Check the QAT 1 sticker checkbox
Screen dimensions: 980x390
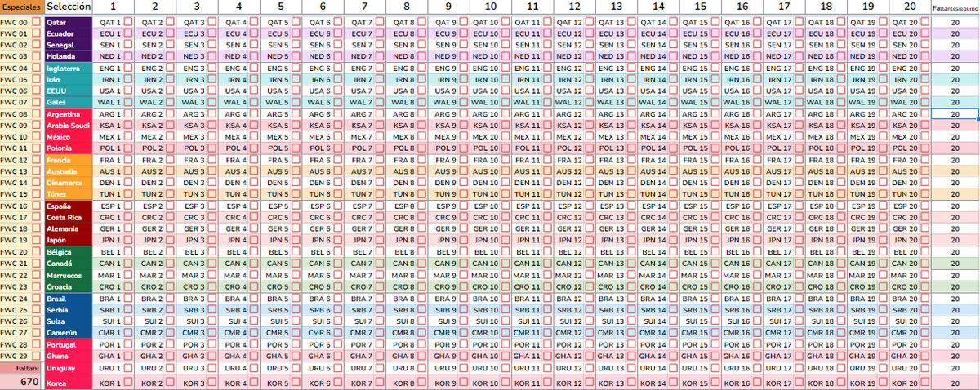127,22
